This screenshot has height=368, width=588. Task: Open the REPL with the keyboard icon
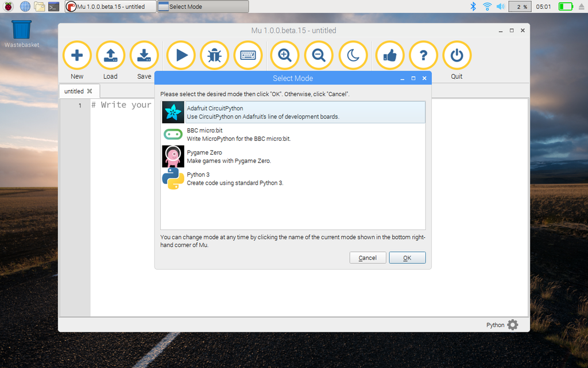pos(249,55)
